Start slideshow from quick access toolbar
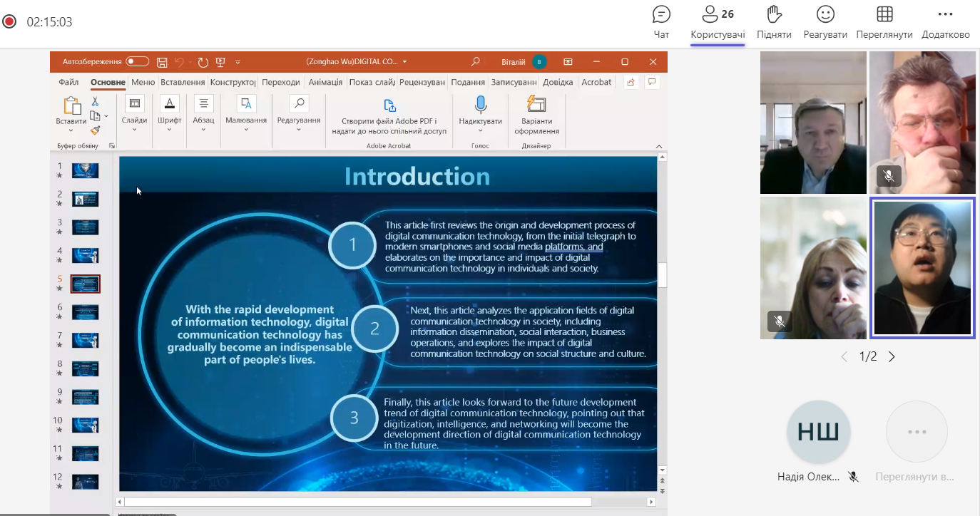Image resolution: width=980 pixels, height=516 pixels. tap(220, 62)
